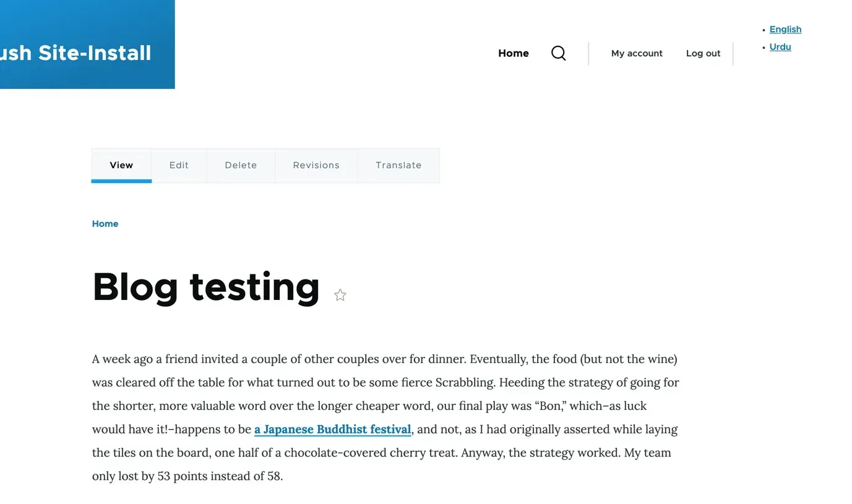
Task: Click the Home breadcrumb link
Action: [105, 224]
